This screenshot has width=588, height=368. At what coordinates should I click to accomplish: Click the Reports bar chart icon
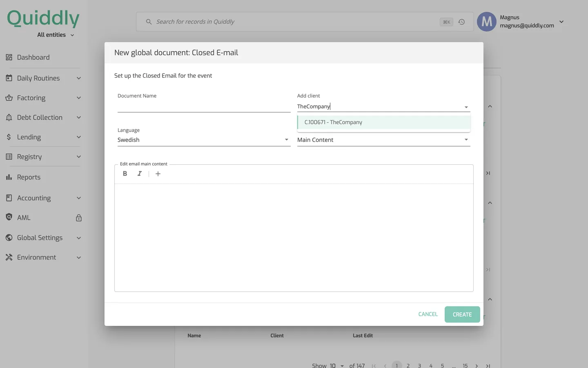(9, 177)
